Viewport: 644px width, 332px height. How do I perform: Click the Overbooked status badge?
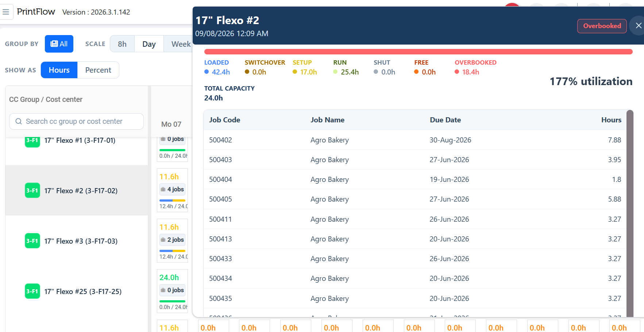pyautogui.click(x=602, y=26)
